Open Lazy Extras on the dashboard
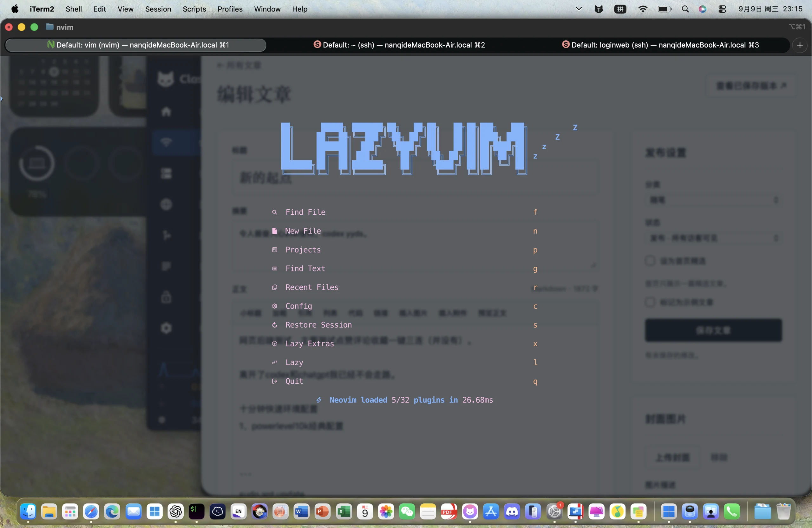Screen dimensions: 812x528 tap(404, 343)
